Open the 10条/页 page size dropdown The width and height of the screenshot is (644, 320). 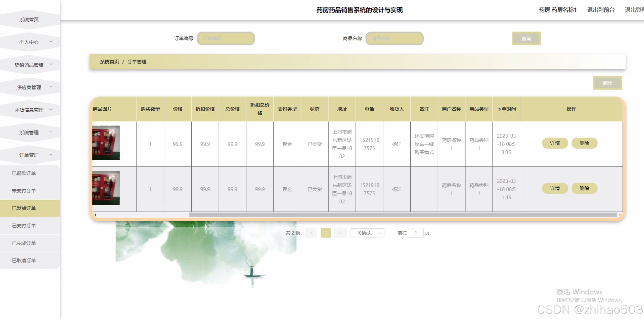click(x=367, y=233)
